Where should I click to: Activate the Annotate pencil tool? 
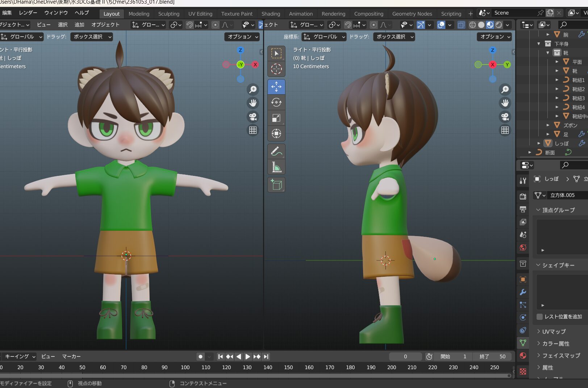276,151
